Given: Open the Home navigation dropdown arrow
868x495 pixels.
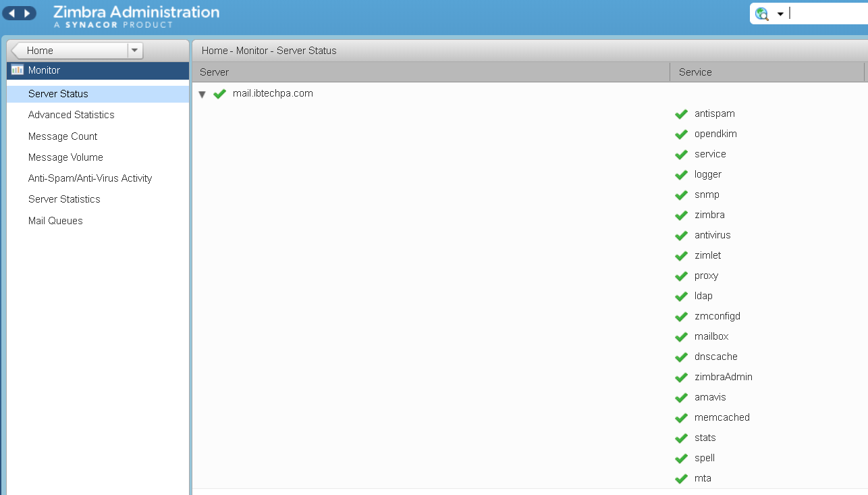Looking at the screenshot, I should tap(135, 51).
